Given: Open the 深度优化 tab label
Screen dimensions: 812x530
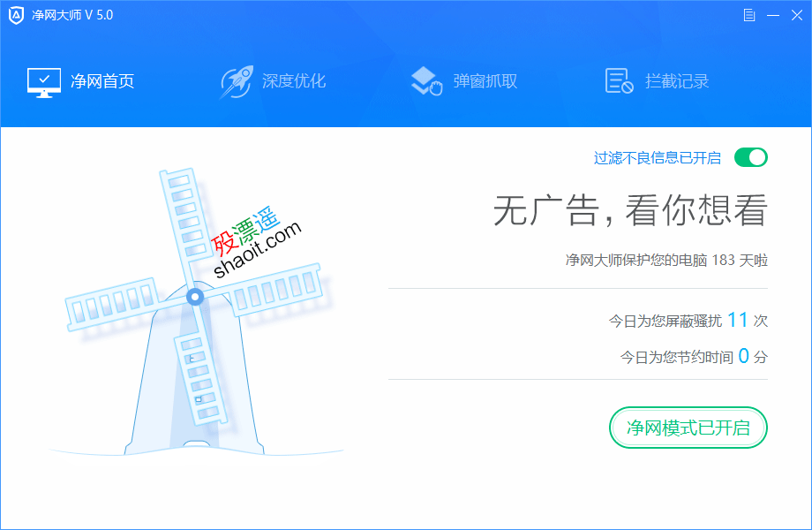Looking at the screenshot, I should click(x=294, y=82).
